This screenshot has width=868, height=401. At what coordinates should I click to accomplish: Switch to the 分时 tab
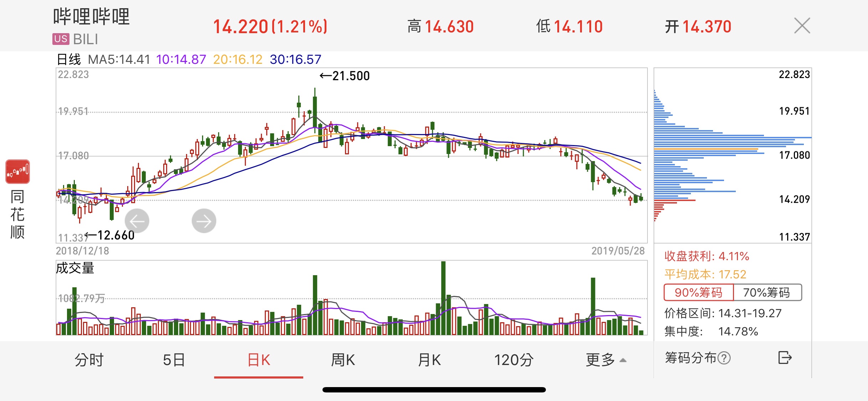(89, 360)
